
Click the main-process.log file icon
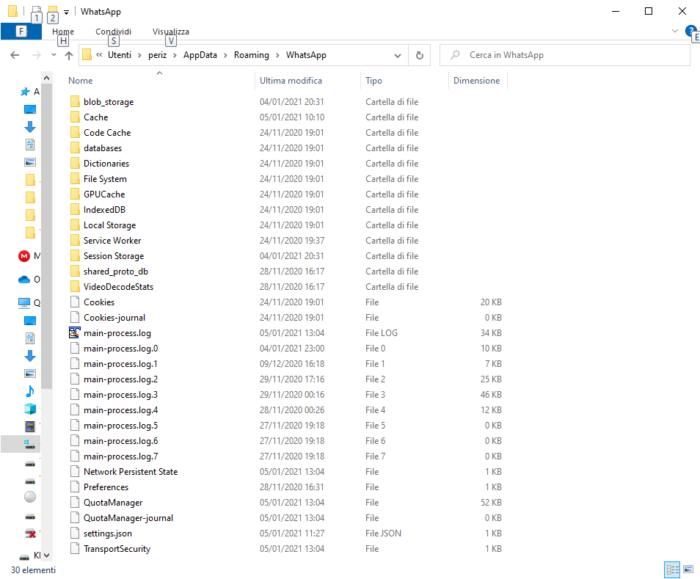(x=75, y=333)
